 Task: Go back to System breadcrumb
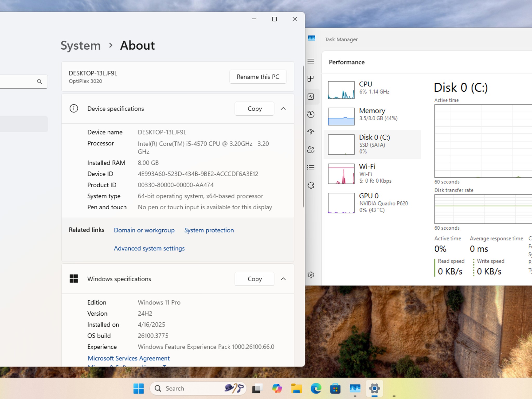[81, 46]
